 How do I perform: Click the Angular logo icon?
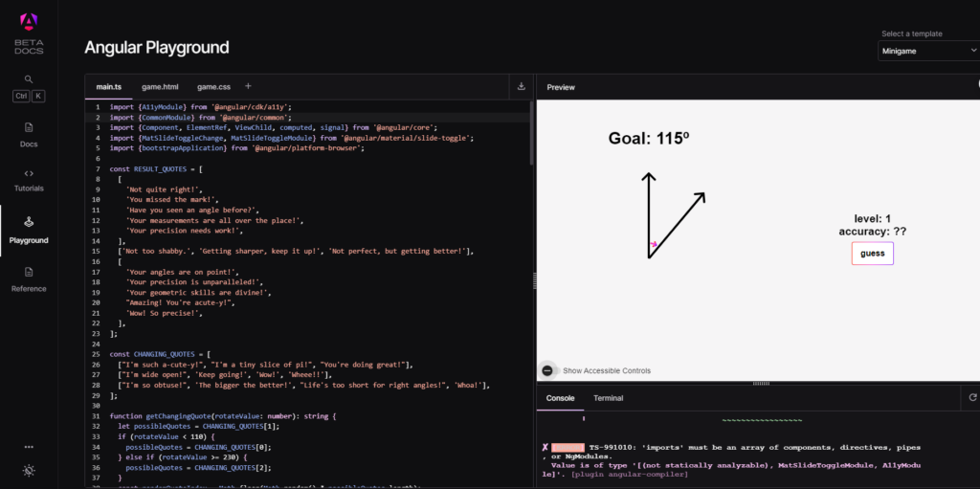tap(29, 22)
